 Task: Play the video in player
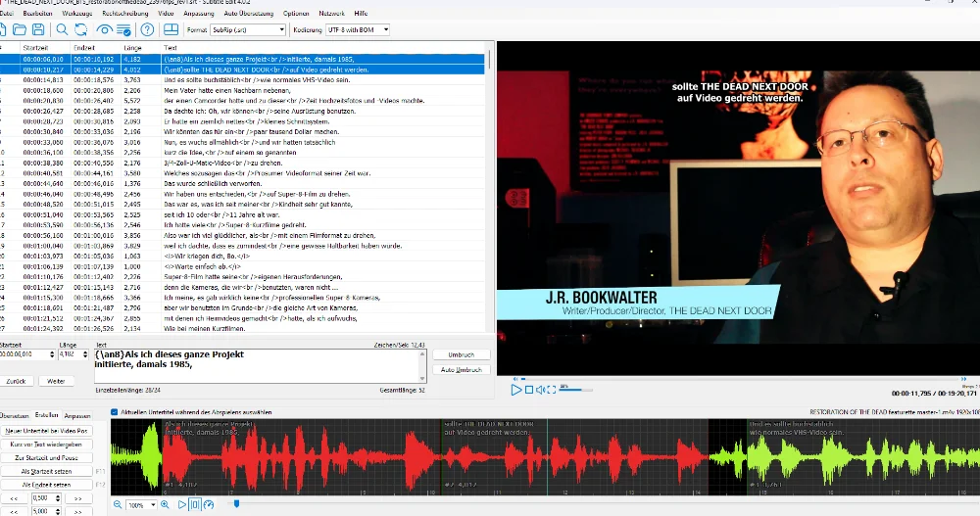pos(516,390)
